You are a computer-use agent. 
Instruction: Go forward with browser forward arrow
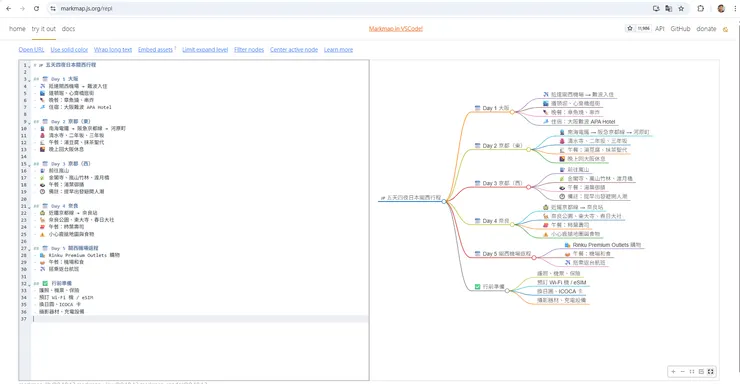point(22,8)
